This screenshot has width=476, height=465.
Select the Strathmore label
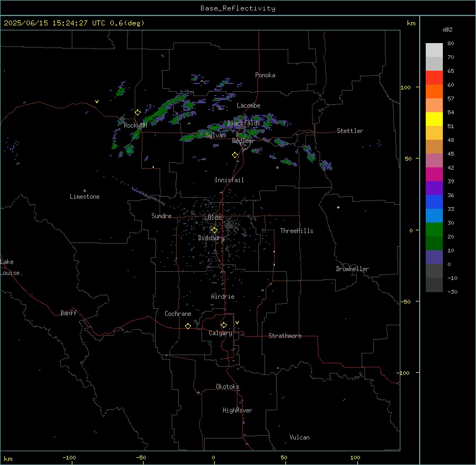(285, 336)
